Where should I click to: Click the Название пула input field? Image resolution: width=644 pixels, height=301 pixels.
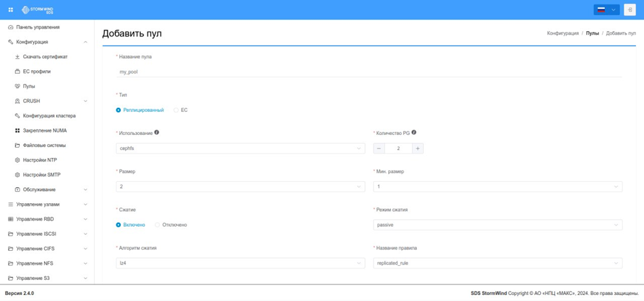[369, 71]
